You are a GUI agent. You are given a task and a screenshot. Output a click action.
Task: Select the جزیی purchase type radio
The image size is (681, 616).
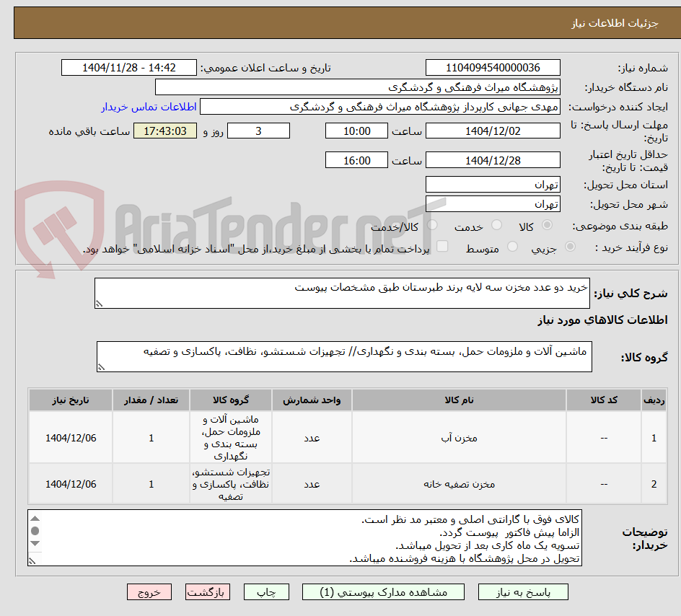(570, 247)
